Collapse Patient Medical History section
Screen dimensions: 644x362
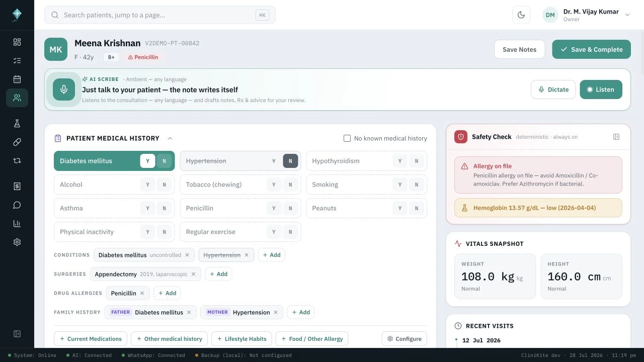pos(170,138)
